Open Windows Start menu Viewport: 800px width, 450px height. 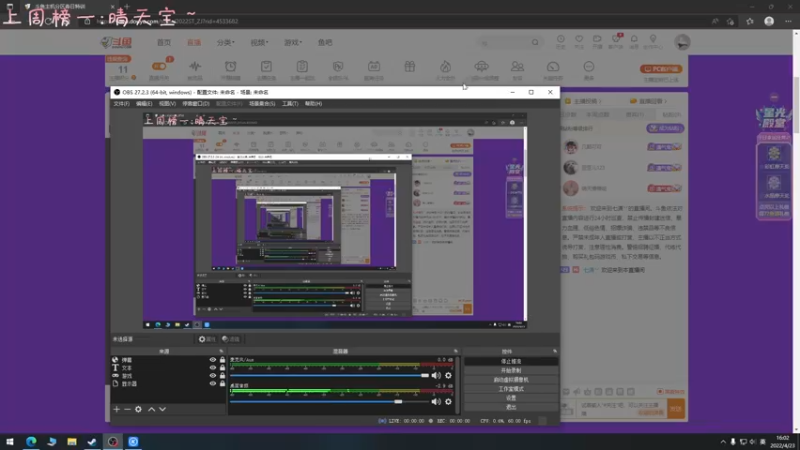coord(10,442)
